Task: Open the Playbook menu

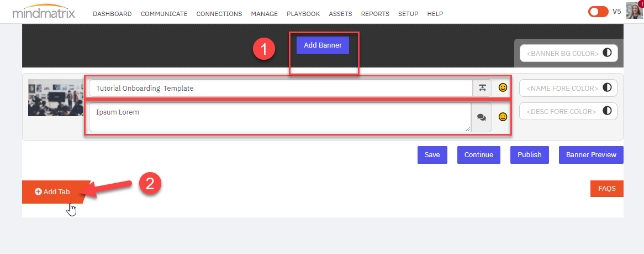Action: [x=303, y=14]
